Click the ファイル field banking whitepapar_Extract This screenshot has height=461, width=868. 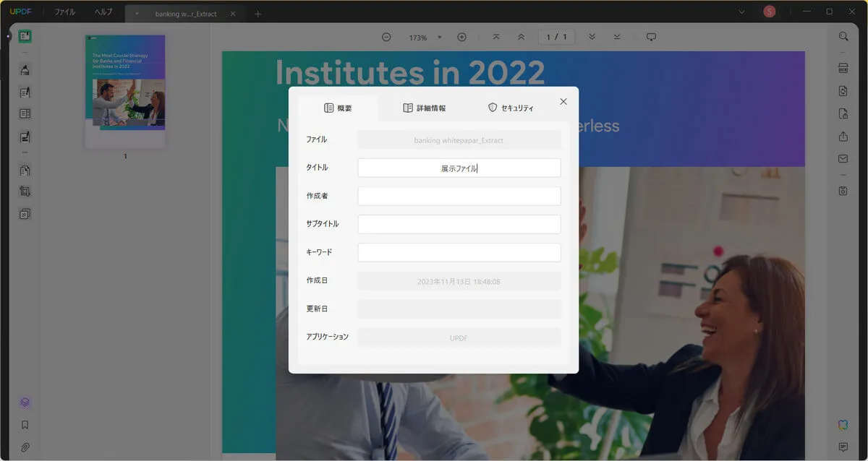click(x=459, y=140)
